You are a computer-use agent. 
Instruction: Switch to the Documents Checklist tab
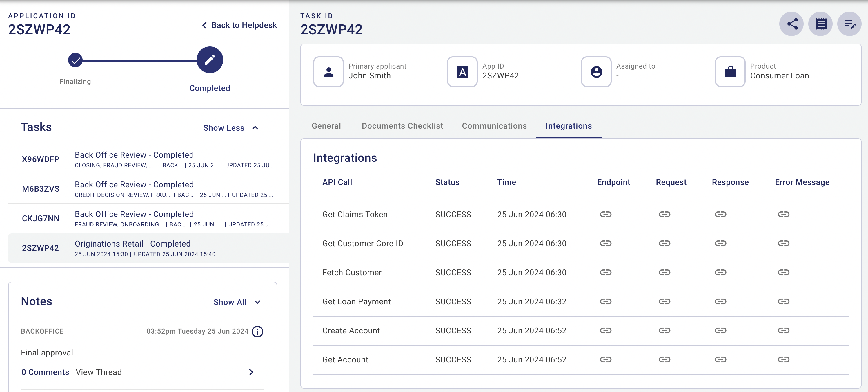[x=402, y=126]
